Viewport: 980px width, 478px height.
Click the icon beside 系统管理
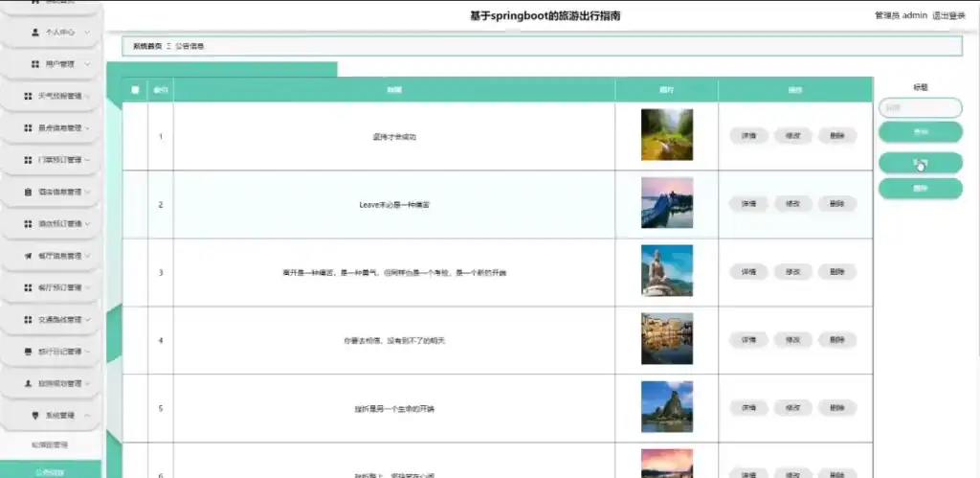click(35, 416)
